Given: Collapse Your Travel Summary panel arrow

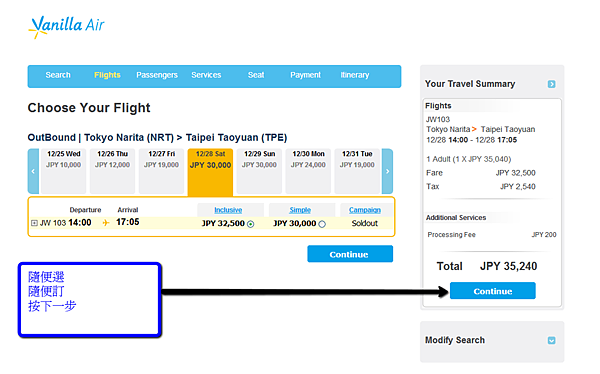Looking at the screenshot, I should click(x=551, y=84).
